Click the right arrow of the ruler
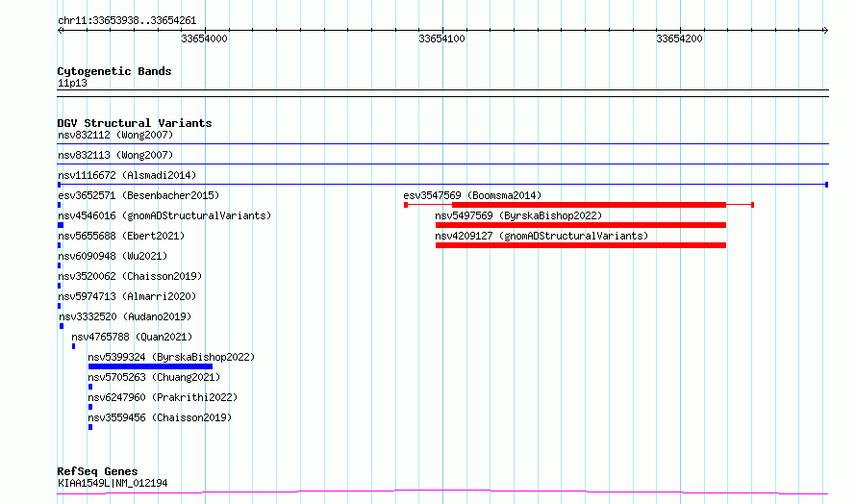Image resolution: width=856 pixels, height=504 pixels. click(825, 30)
